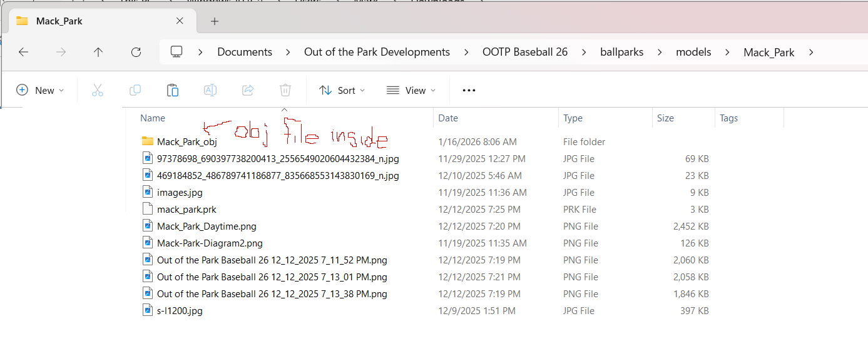Click the Delete trash can icon
868x356 pixels.
click(285, 90)
